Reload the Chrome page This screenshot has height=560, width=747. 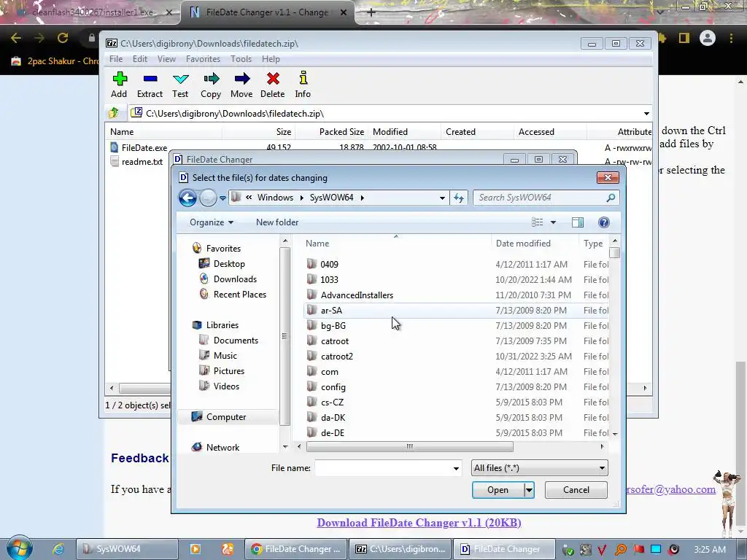[x=63, y=38]
